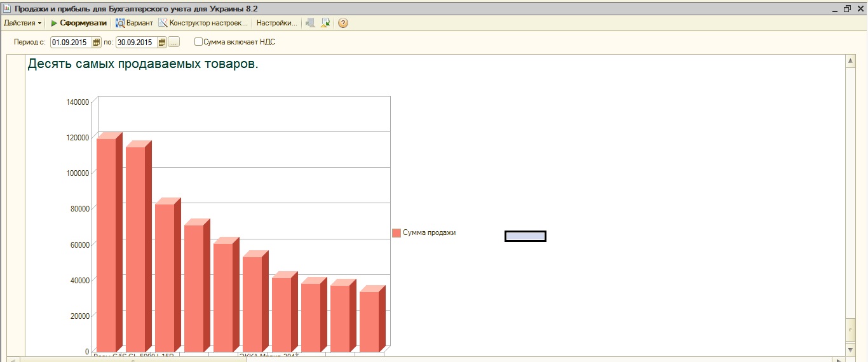Open help with the question mark icon
The height and width of the screenshot is (362, 868).
pos(343,23)
